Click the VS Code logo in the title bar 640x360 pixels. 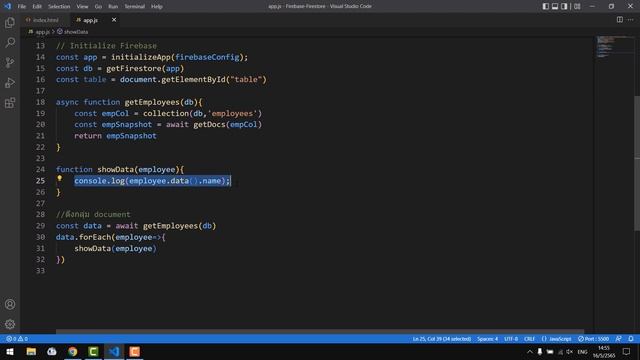point(7,6)
